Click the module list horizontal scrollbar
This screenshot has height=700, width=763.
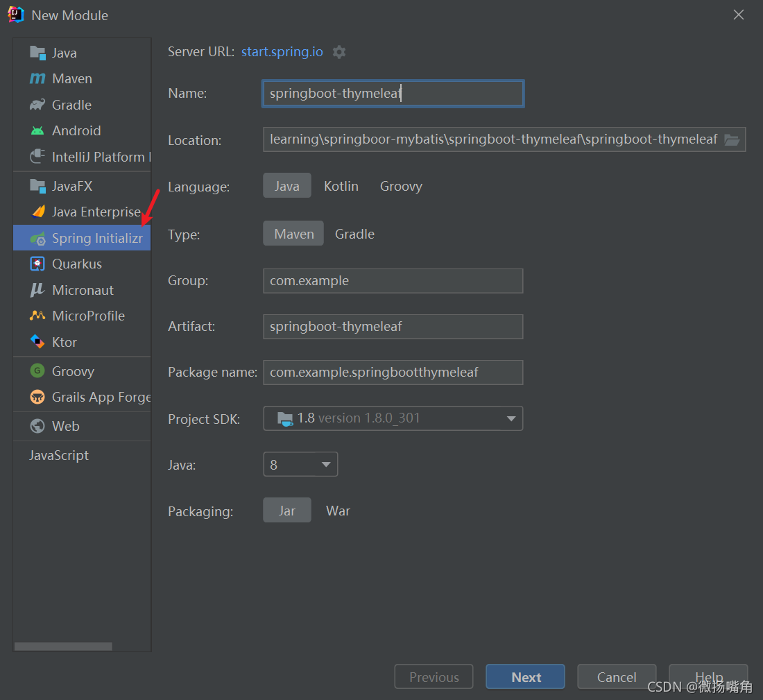[63, 646]
